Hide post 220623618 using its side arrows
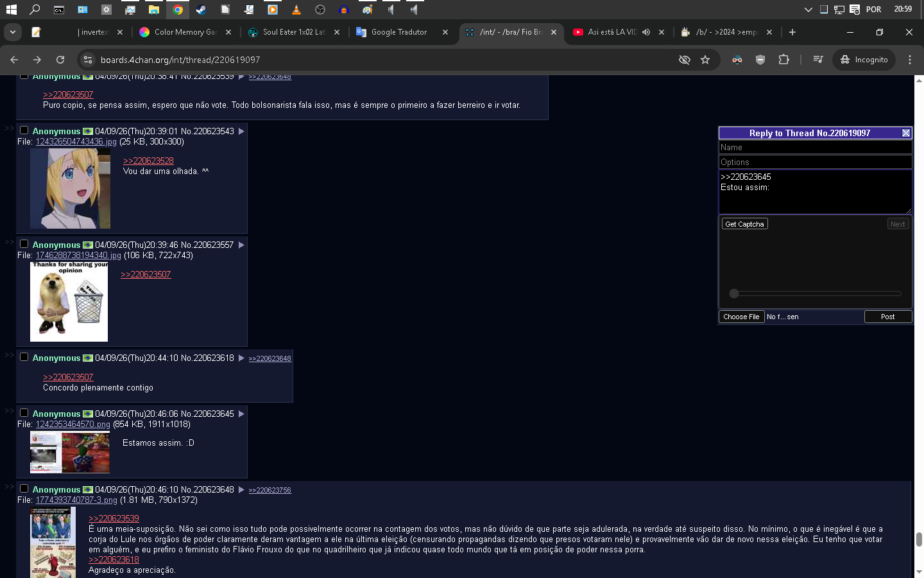 [x=9, y=355]
